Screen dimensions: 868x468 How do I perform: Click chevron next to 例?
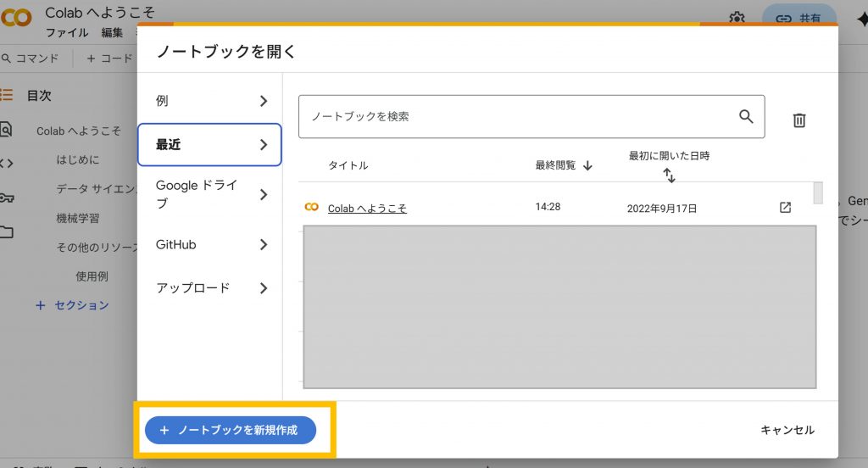264,101
